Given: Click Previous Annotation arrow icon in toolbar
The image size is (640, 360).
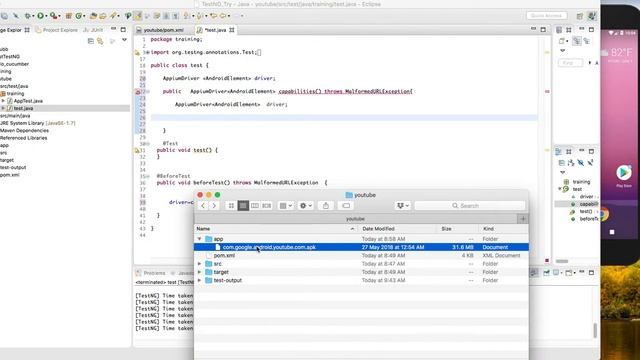Looking at the screenshot, I should pos(199,16).
